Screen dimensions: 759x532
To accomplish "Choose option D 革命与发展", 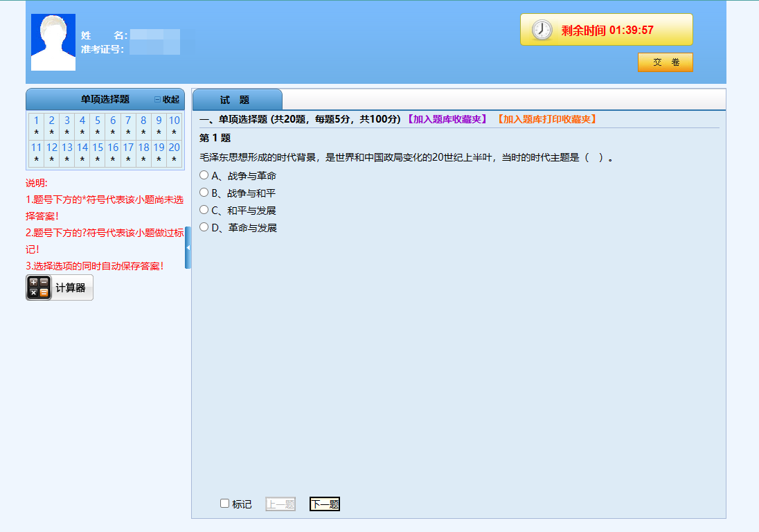I will [x=204, y=227].
